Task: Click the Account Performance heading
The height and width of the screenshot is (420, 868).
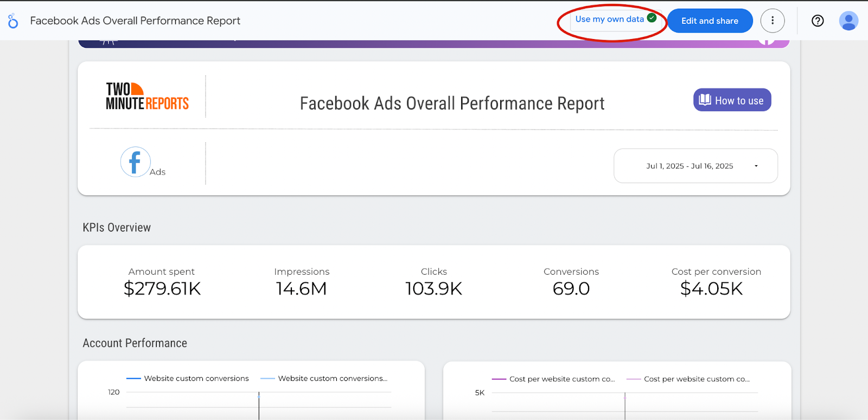Action: pos(135,343)
